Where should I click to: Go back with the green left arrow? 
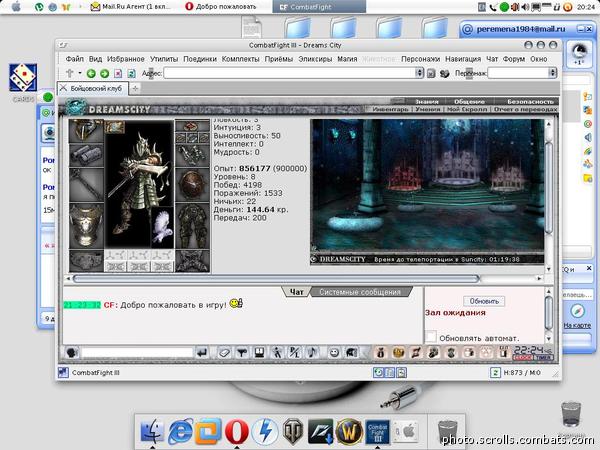coord(91,73)
